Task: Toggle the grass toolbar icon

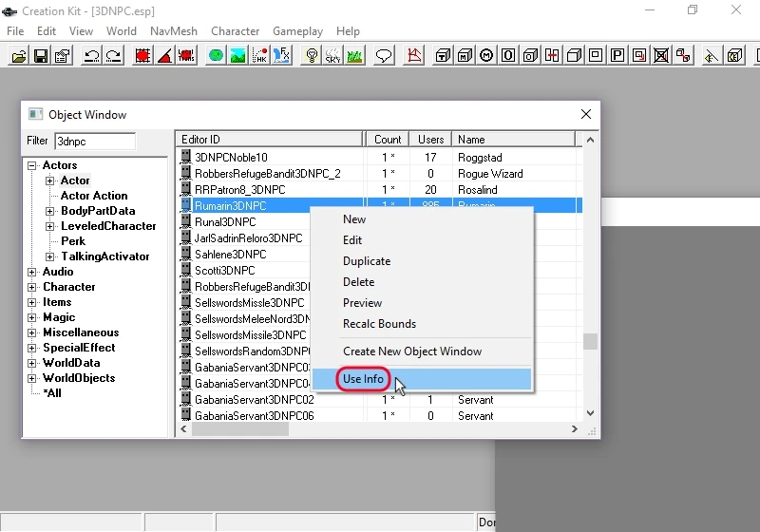Action: click(x=354, y=56)
